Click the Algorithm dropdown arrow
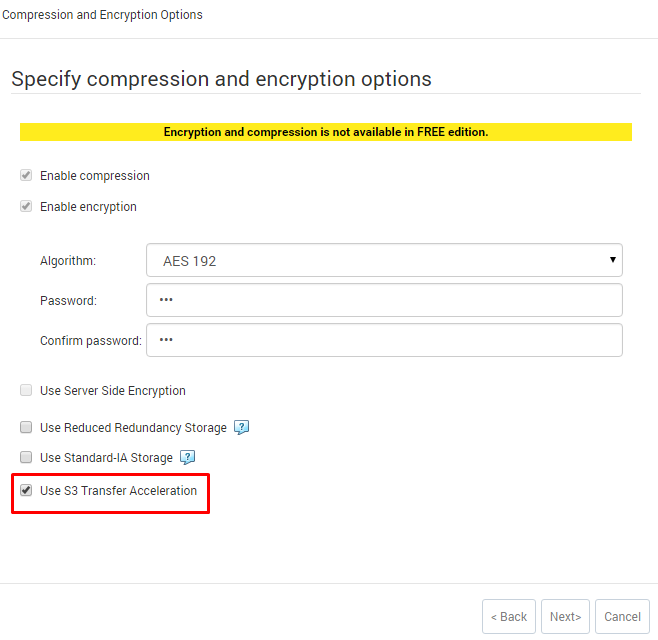658x640 pixels. click(x=612, y=260)
